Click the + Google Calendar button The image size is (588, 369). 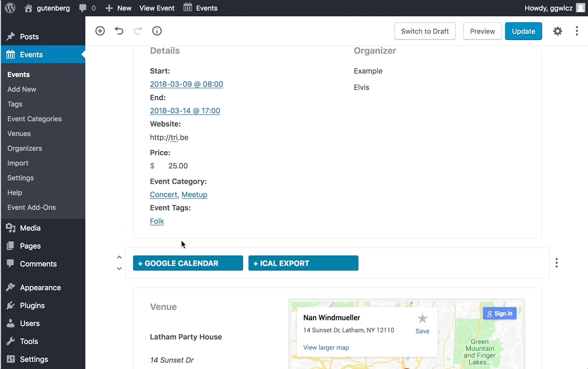(188, 263)
